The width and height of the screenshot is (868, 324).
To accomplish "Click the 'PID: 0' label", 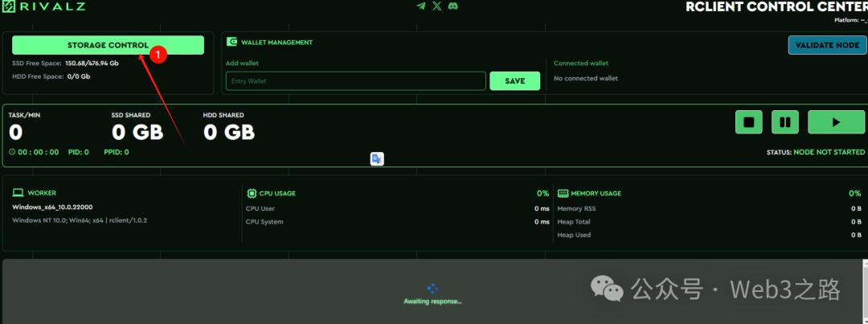I will point(79,152).
